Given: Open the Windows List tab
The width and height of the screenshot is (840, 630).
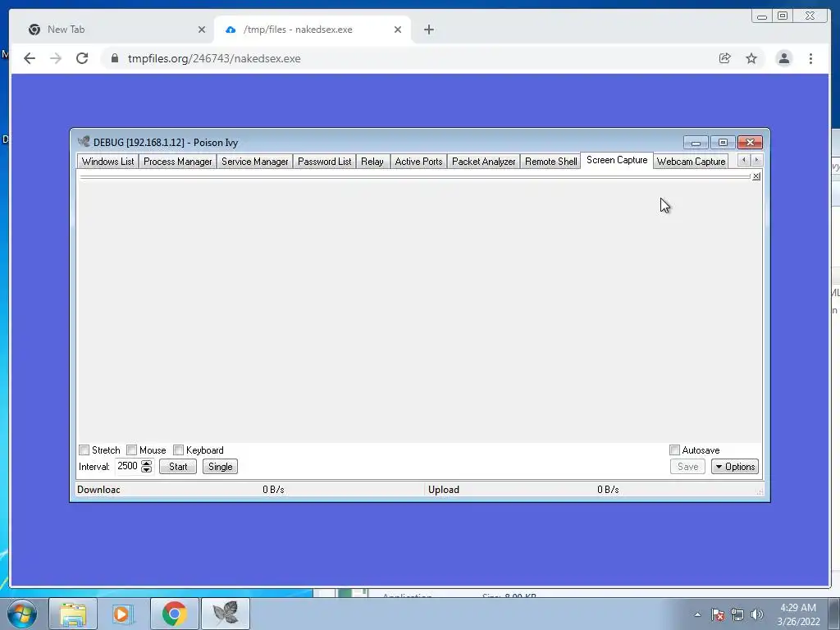Looking at the screenshot, I should pyautogui.click(x=107, y=162).
